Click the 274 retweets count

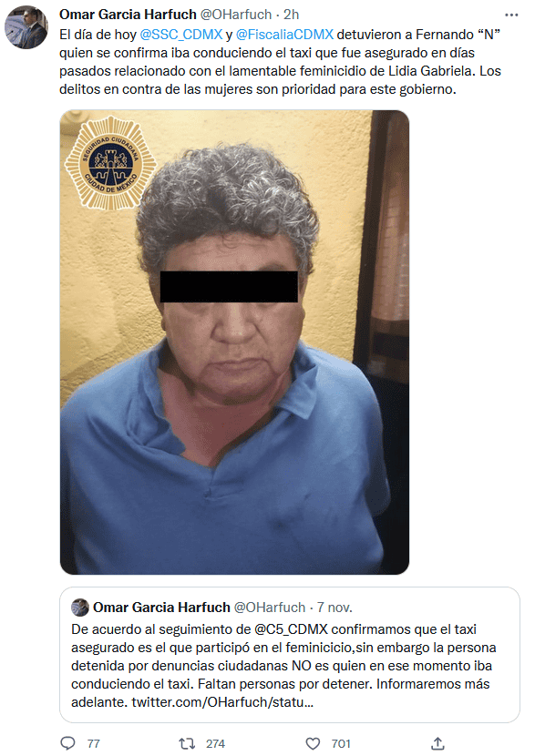pyautogui.click(x=216, y=743)
